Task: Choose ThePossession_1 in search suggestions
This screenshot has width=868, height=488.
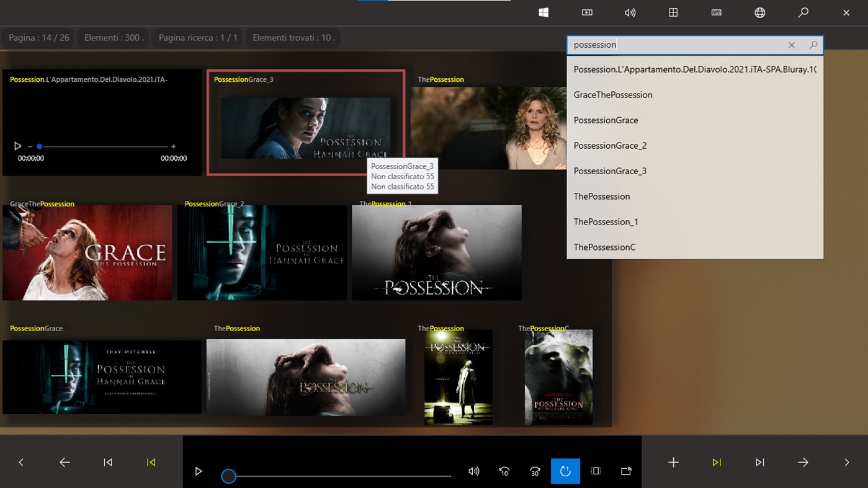Action: [606, 222]
